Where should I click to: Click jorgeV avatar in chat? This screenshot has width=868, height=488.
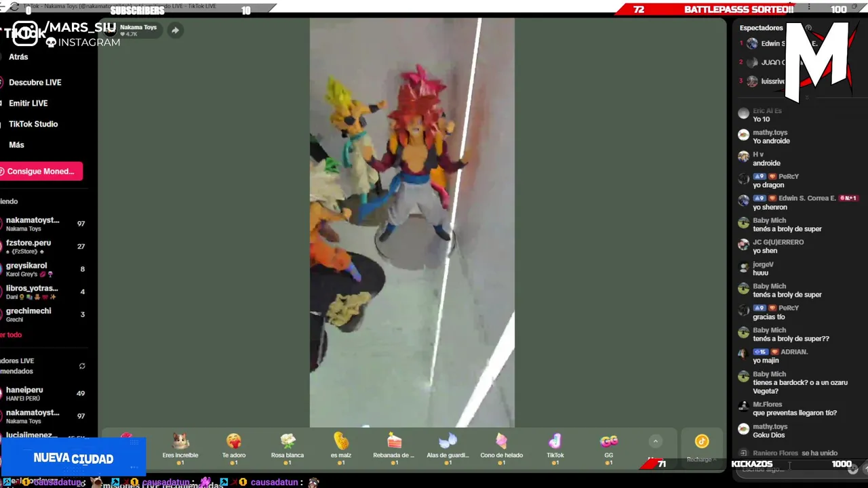coord(743,266)
